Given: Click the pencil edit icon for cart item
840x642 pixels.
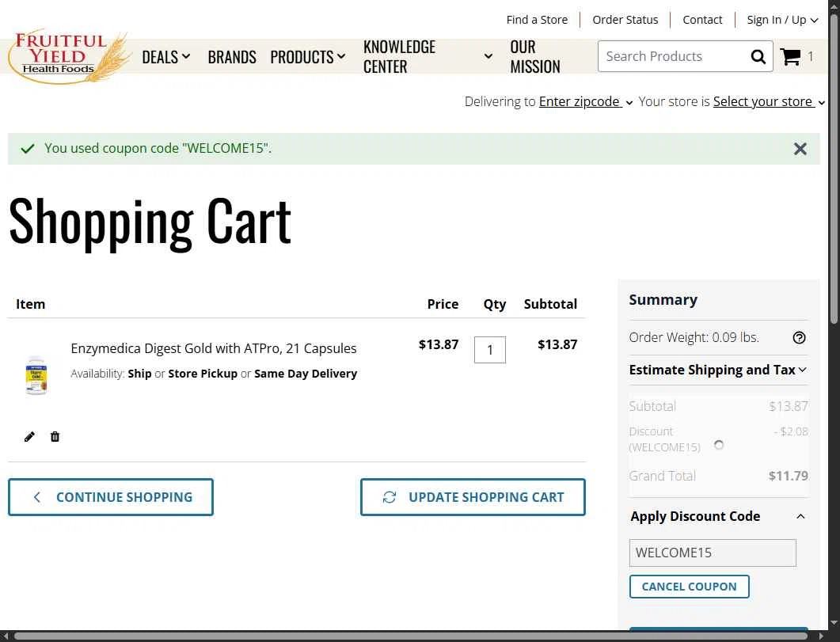Looking at the screenshot, I should [29, 437].
